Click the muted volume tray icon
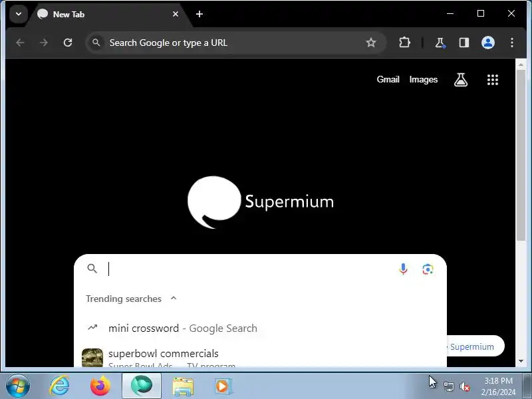 465,386
